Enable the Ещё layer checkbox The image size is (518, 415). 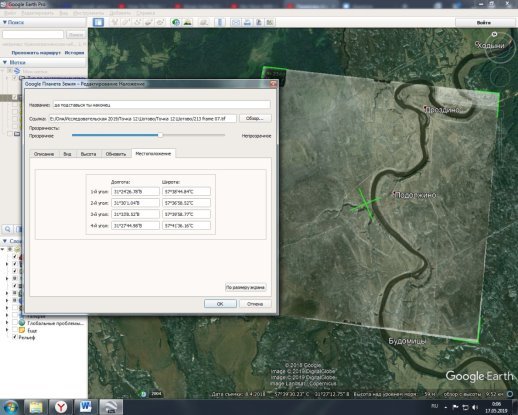(14, 330)
